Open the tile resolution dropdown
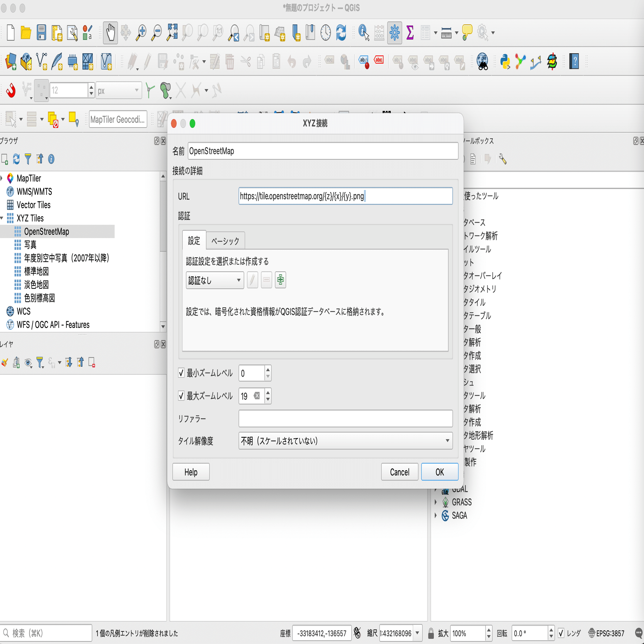Image resolution: width=644 pixels, height=644 pixels. pos(346,441)
